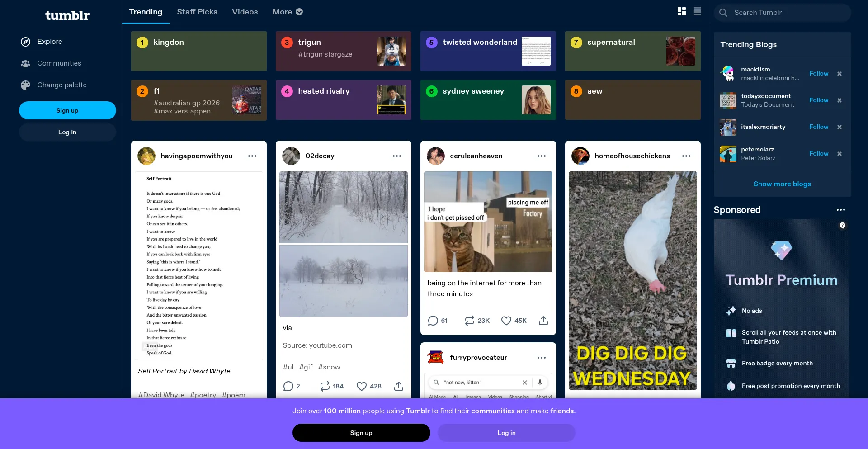Screen dimensions: 868x449
Task: Reblog the 02decay snow post
Action: pyautogui.click(x=331, y=386)
